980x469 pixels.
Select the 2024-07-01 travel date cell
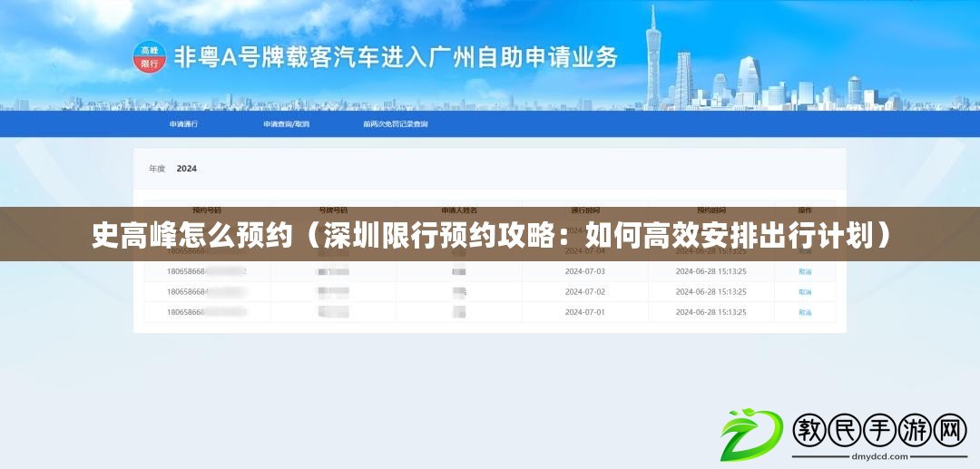[x=585, y=312]
